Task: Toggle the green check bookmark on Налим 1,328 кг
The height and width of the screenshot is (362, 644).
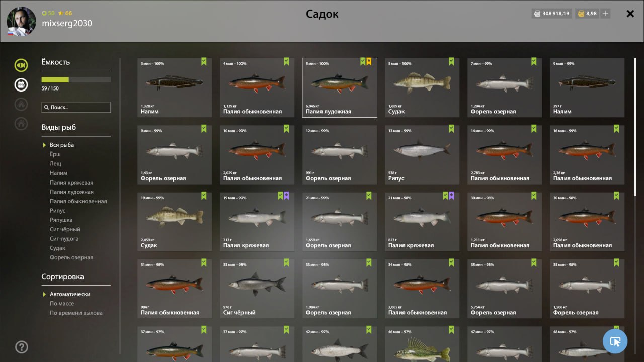Action: pos(204,62)
